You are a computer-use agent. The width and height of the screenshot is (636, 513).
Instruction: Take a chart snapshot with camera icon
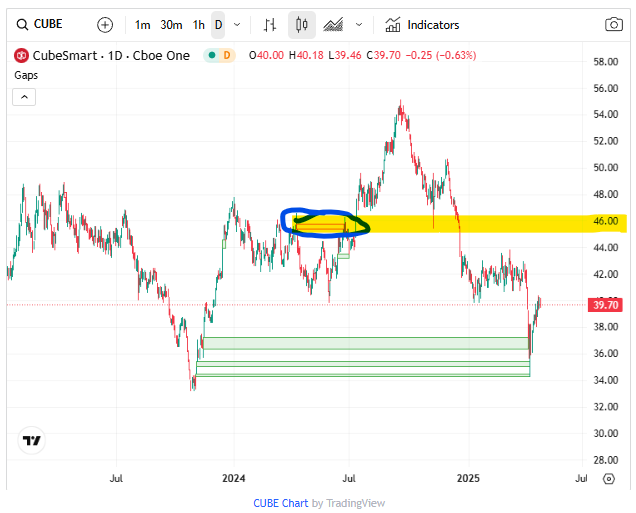coord(614,25)
